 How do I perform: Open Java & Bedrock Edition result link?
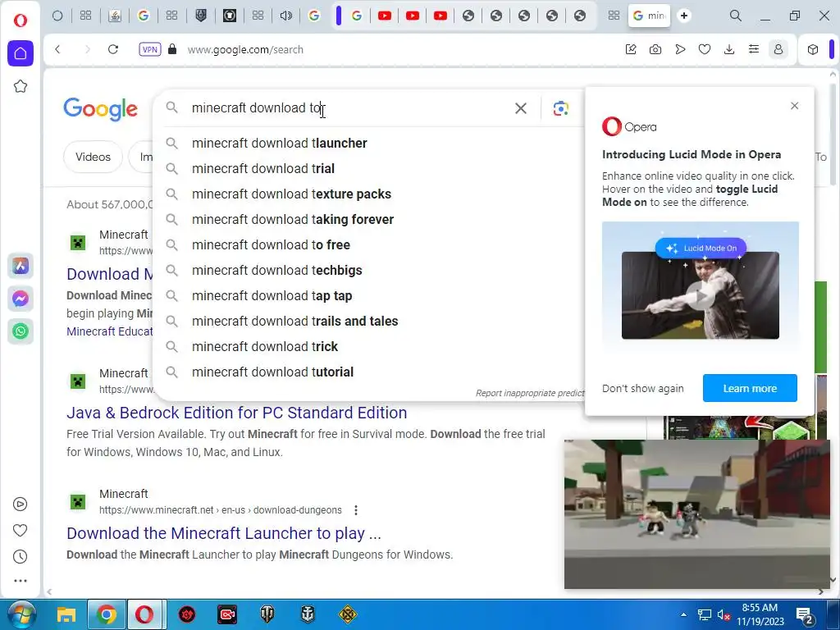coord(237,413)
